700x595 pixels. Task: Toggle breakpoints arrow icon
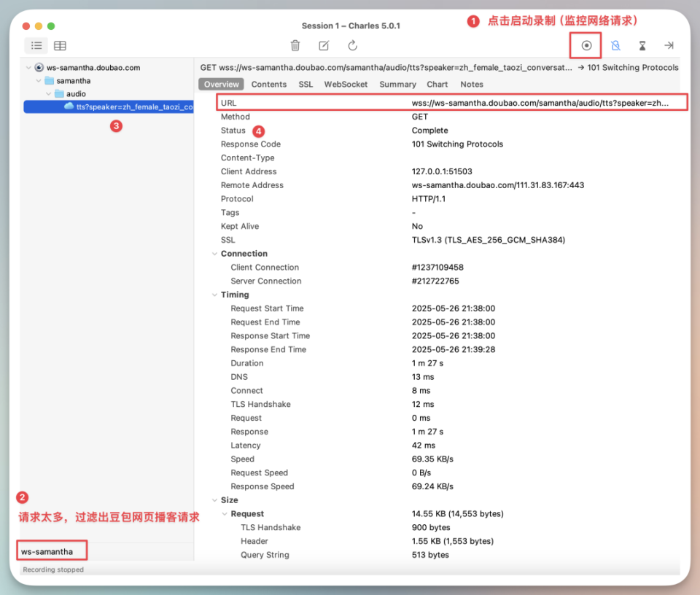click(x=669, y=45)
